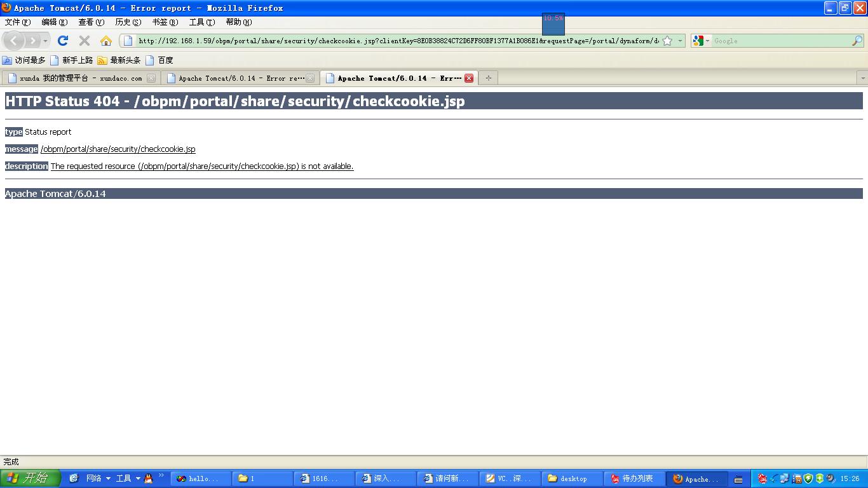Reload the page with the refresh icon
This screenshot has height=488, width=868.
click(x=62, y=41)
